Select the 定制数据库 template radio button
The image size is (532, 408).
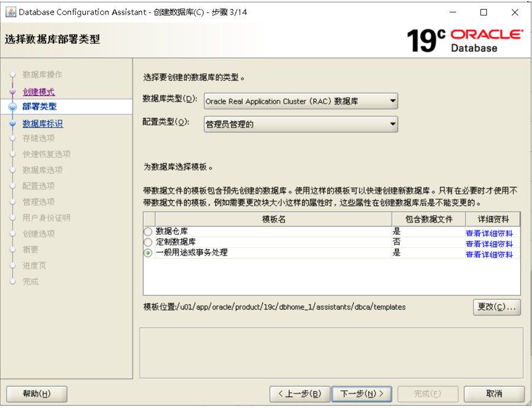point(147,242)
